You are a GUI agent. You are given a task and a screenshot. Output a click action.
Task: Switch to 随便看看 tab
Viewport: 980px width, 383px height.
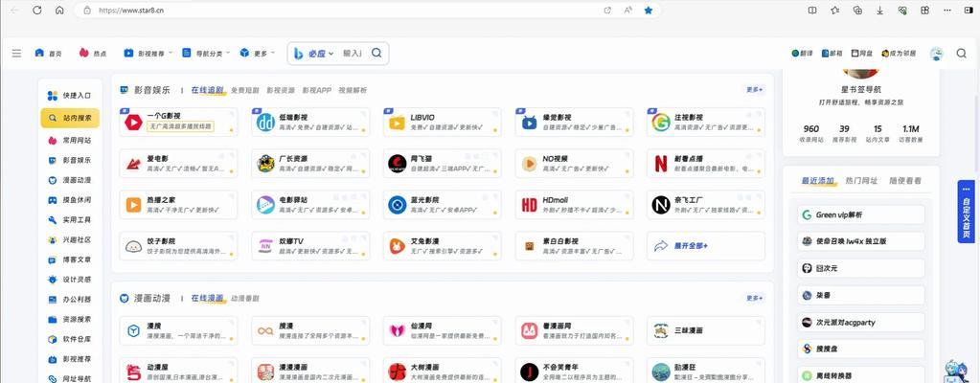(904, 181)
